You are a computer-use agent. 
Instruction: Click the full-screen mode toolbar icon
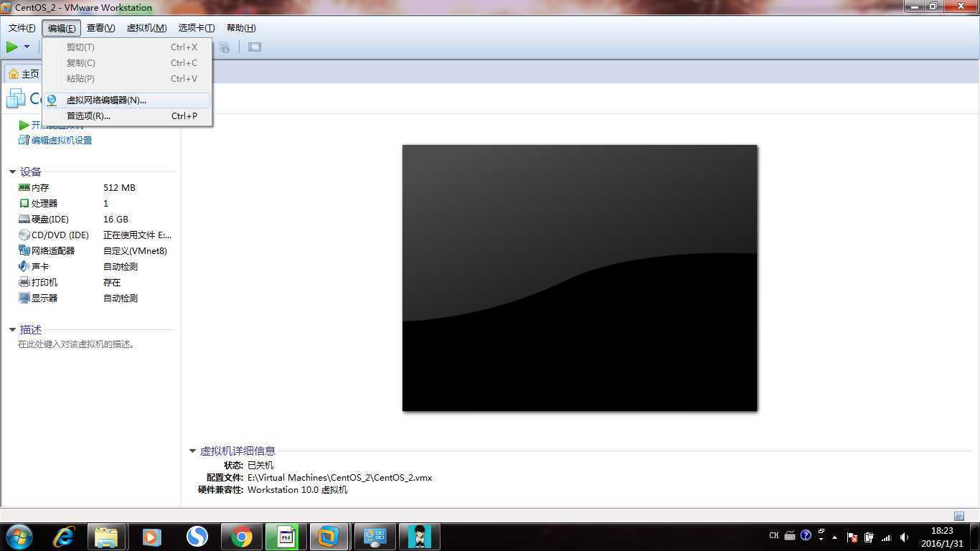[254, 47]
